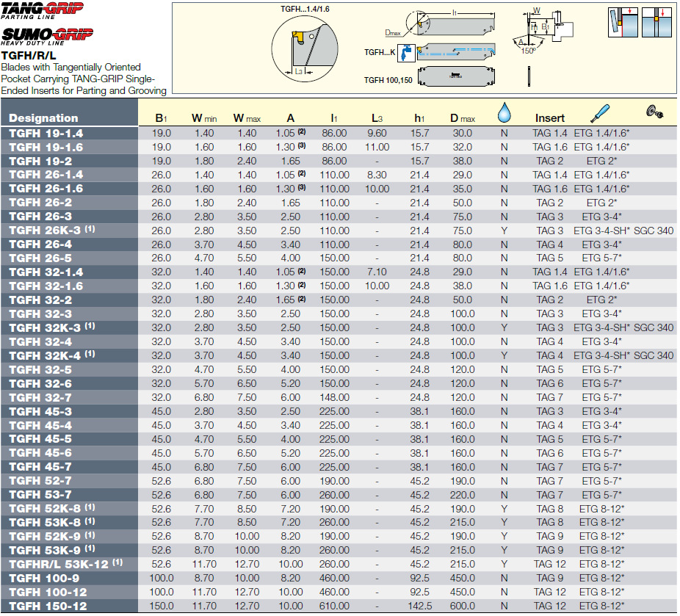Image resolution: width=680 pixels, height=616 pixels.
Task: Click the Designation column header
Action: click(43, 118)
